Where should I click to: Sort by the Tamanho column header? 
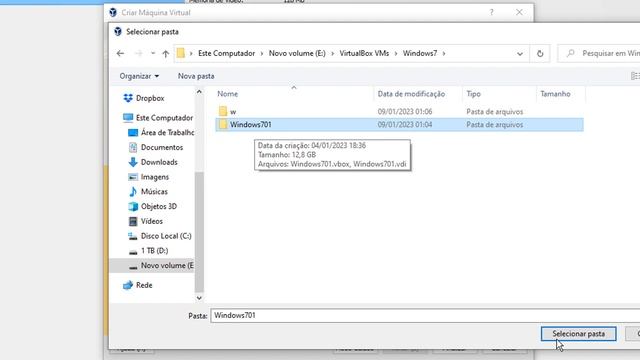(x=555, y=94)
